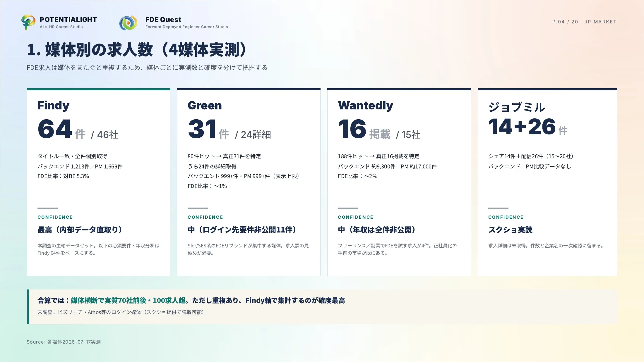Image resolution: width=644 pixels, height=362 pixels.
Task: Select 'バックエンド 999+件・PM 999+件（表示上限）' line
Action: [244, 176]
